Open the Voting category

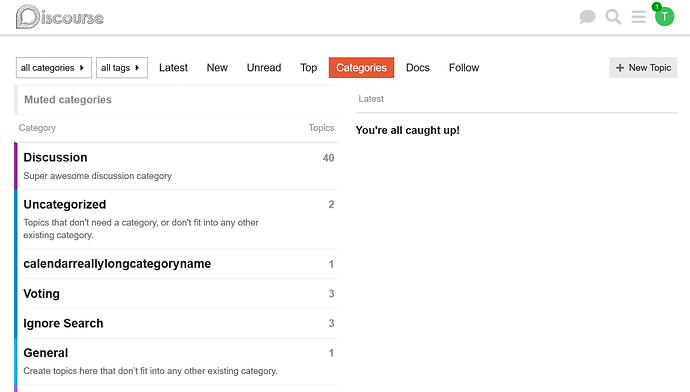point(41,294)
